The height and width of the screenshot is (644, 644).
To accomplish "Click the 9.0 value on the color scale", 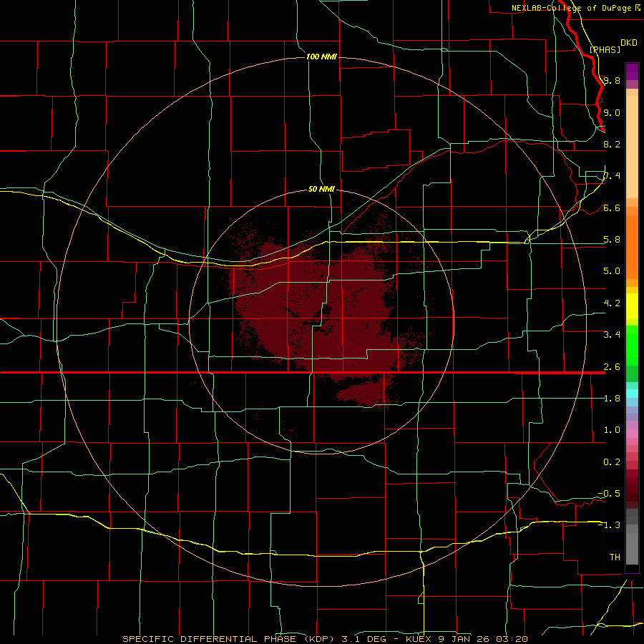I will (612, 112).
